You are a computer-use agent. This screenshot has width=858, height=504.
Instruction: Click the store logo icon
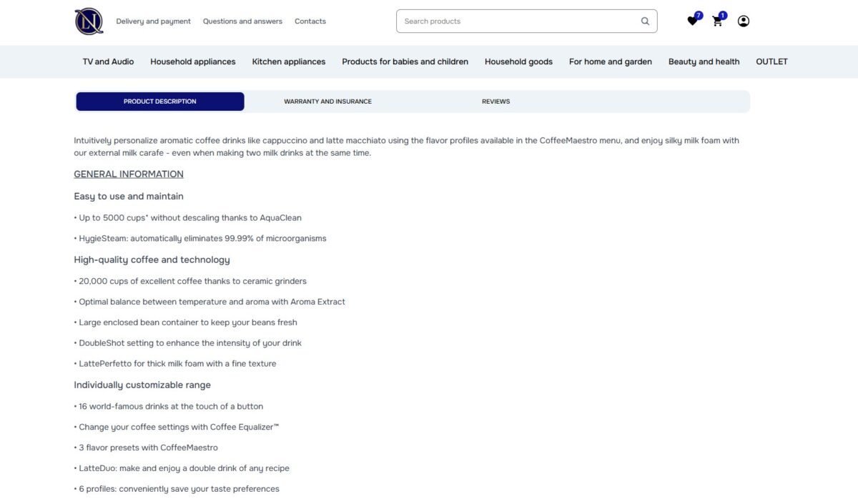(x=89, y=21)
